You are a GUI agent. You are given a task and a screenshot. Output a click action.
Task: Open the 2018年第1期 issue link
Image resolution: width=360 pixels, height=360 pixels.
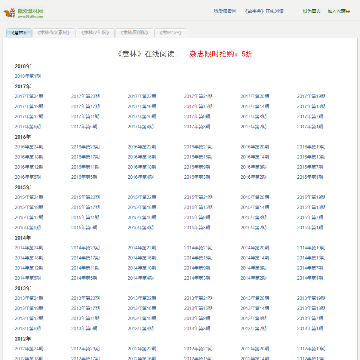(28, 76)
